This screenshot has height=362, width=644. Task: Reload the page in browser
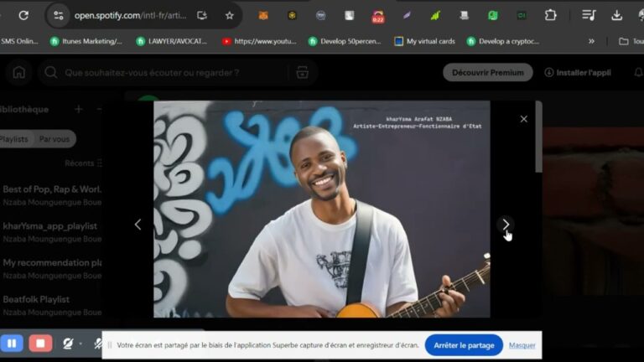tap(23, 16)
